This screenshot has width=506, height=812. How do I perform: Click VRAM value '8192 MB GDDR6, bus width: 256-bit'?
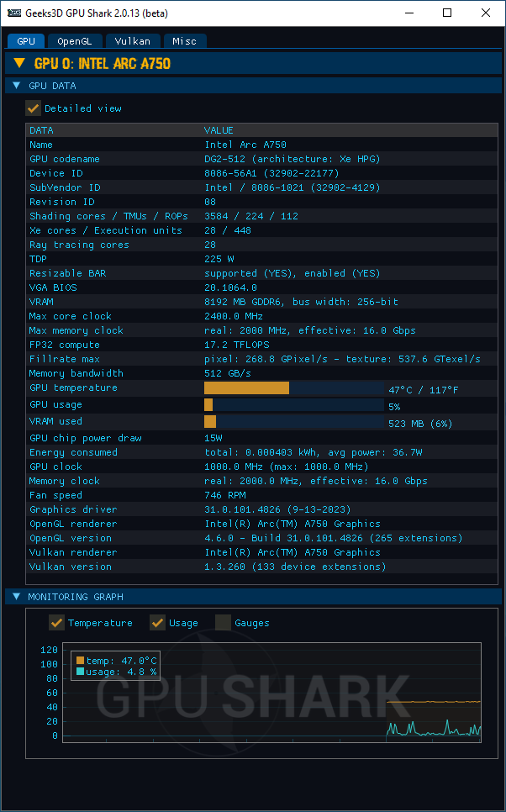(x=302, y=302)
